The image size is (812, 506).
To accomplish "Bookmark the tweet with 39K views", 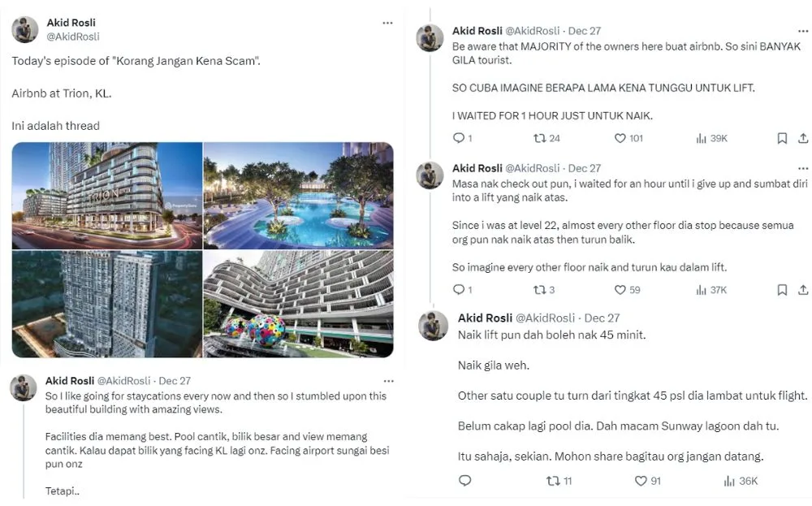I will 782,138.
